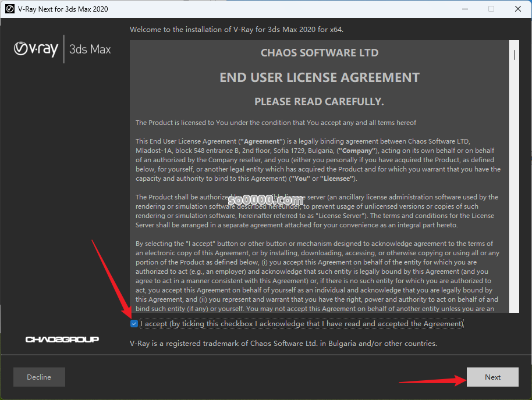Click the PLEASE READ CAREFULLY heading
The width and height of the screenshot is (532, 400).
(319, 102)
